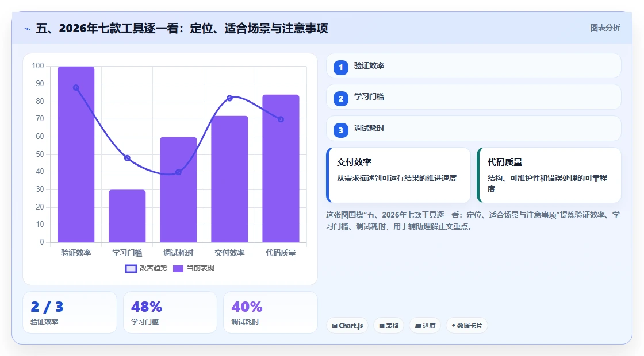Click the 图表分析 label in the header

point(605,28)
